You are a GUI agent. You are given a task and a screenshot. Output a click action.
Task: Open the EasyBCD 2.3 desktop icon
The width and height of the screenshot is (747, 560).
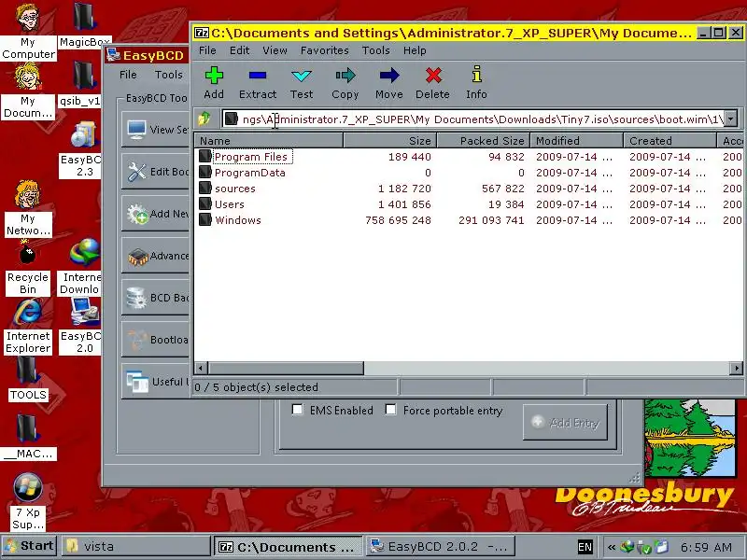coord(84,150)
